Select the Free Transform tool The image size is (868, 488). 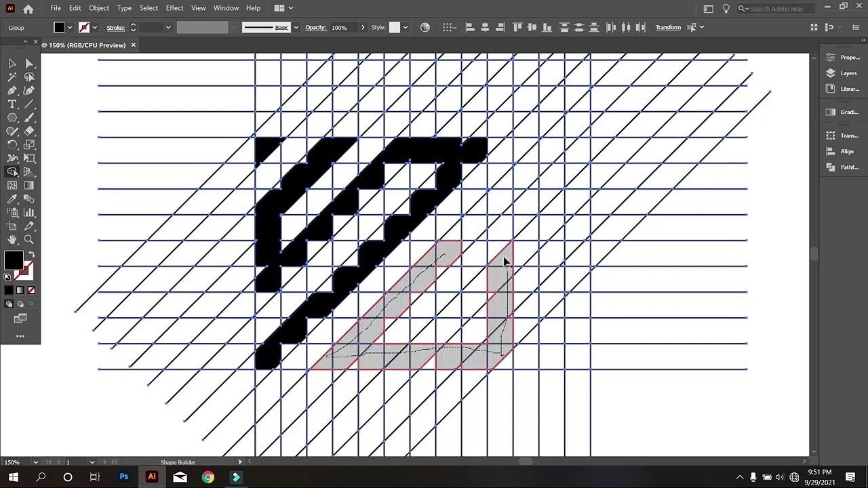[x=29, y=158]
